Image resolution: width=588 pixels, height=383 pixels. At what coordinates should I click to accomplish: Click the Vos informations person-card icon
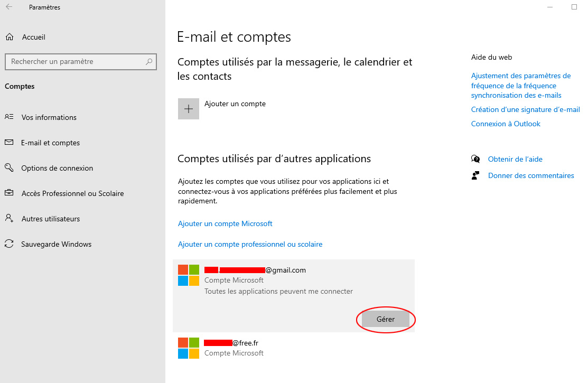9,117
